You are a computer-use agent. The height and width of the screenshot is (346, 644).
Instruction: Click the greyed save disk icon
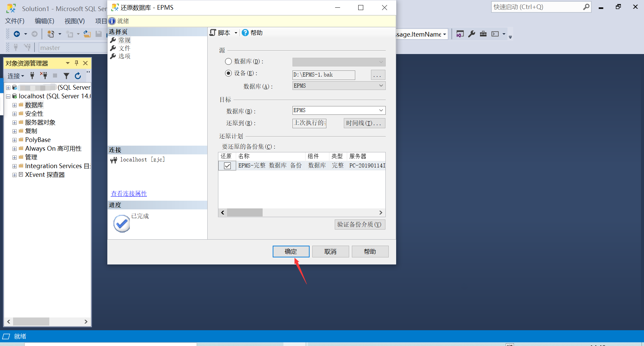pos(99,34)
